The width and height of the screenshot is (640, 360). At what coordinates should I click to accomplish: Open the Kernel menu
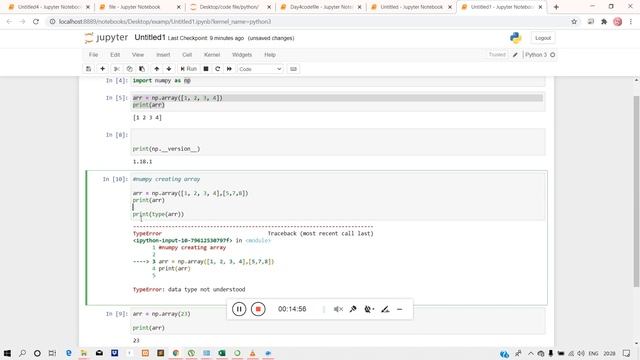click(x=212, y=55)
